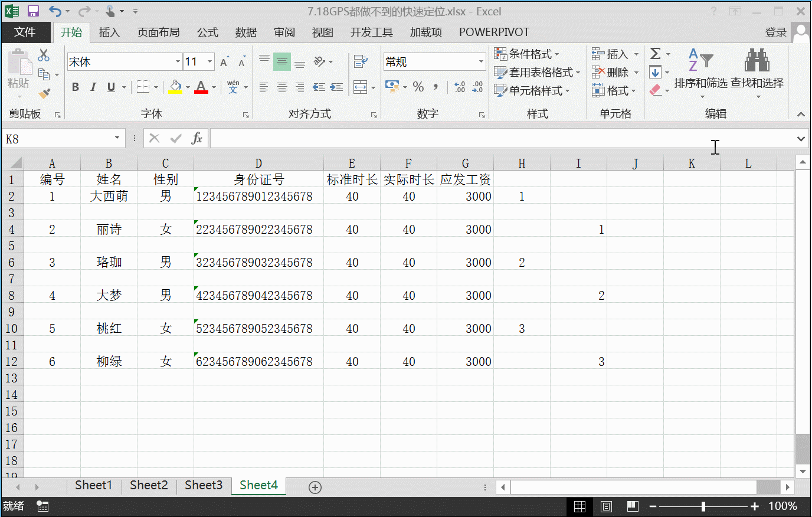
Task: Click the increase decimal places icon
Action: click(459, 87)
